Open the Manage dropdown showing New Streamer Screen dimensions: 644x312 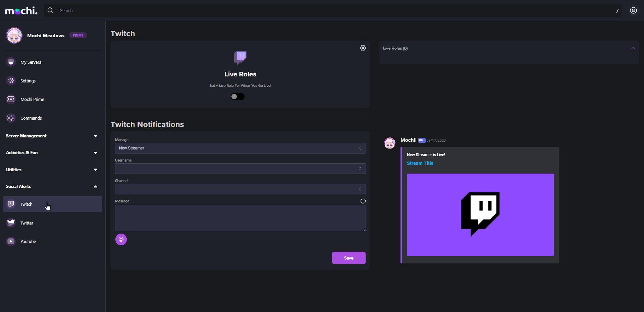(x=240, y=148)
